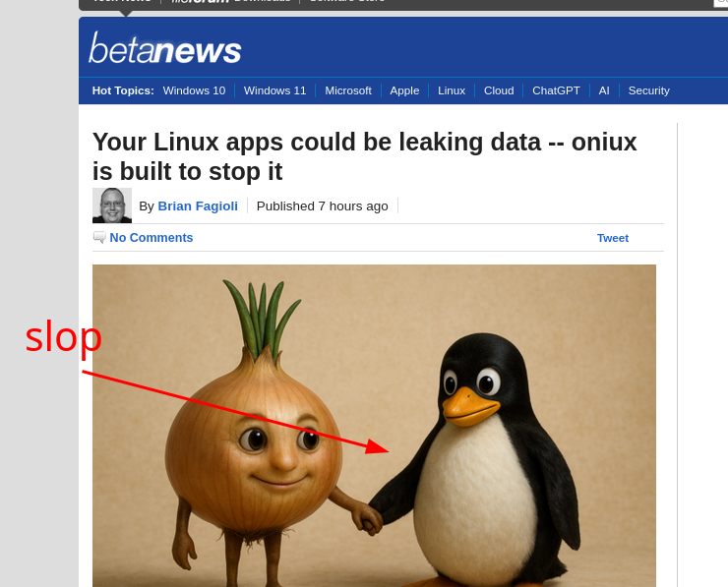The image size is (728, 587).
Task: Open the Windows 10 hot topic
Action: tap(194, 90)
